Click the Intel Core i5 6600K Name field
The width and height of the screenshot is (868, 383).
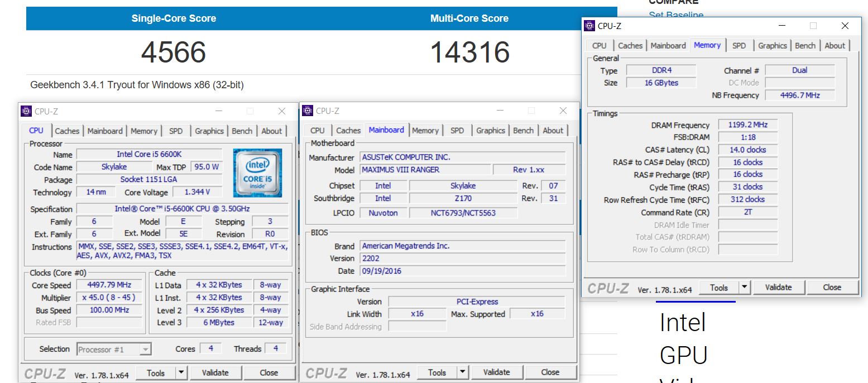point(149,154)
